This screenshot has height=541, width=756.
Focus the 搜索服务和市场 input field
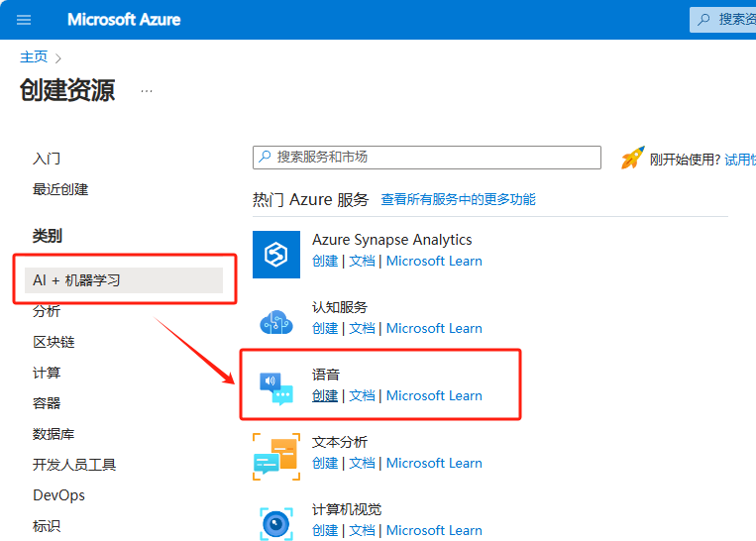click(x=427, y=158)
